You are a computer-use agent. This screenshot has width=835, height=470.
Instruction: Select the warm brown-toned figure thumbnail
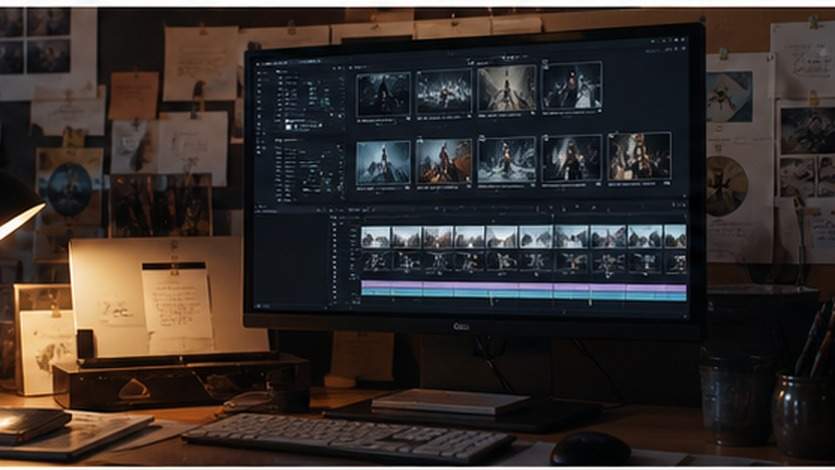[639, 158]
